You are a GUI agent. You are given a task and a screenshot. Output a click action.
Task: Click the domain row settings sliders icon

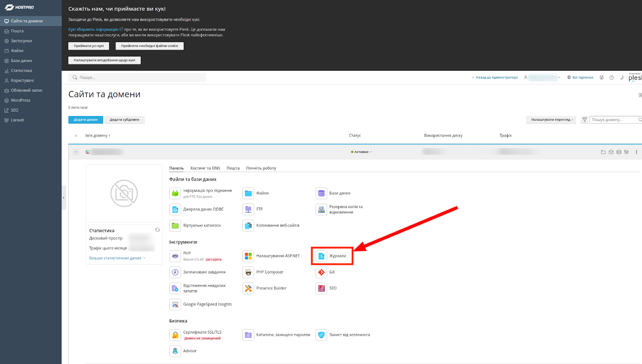tap(626, 152)
